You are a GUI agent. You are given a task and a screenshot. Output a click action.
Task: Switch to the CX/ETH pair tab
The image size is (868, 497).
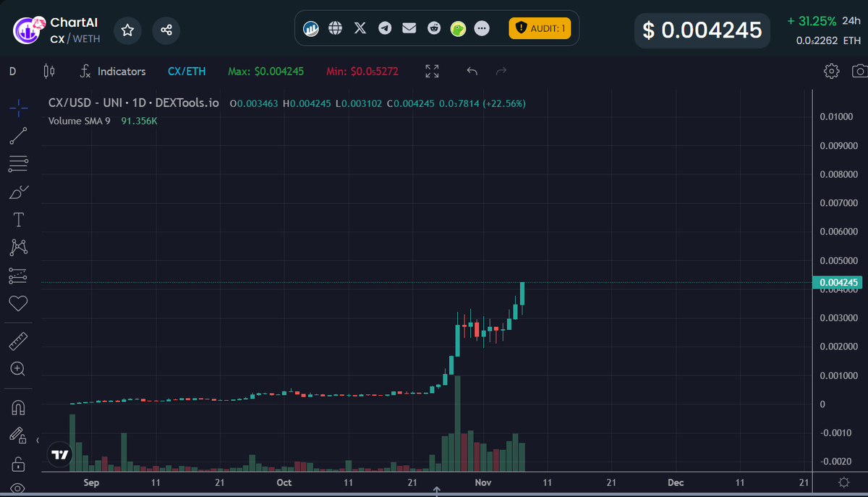point(187,71)
